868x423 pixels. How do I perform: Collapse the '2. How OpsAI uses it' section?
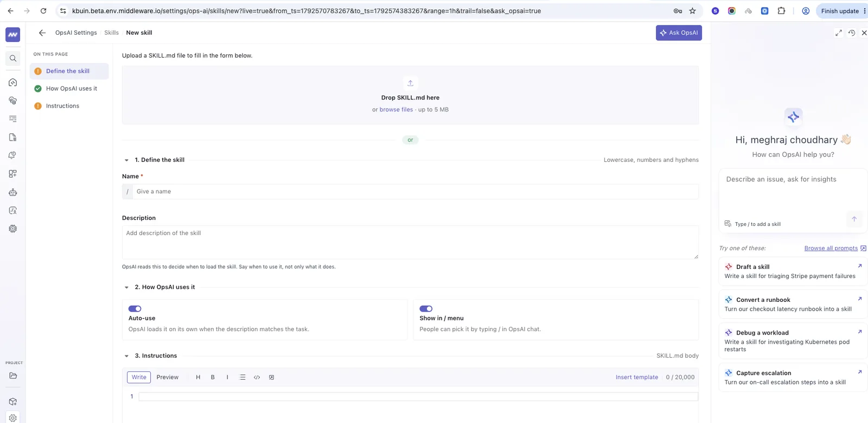pyautogui.click(x=126, y=287)
